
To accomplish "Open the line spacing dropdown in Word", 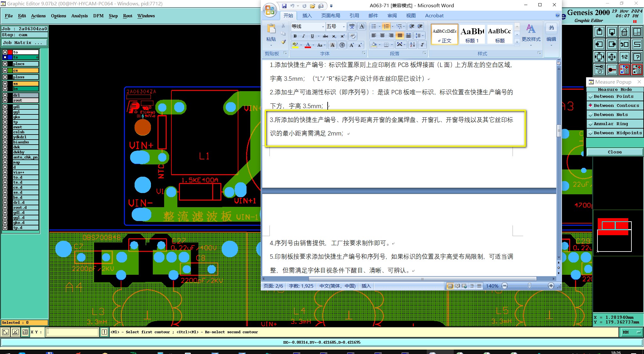I will (x=420, y=36).
